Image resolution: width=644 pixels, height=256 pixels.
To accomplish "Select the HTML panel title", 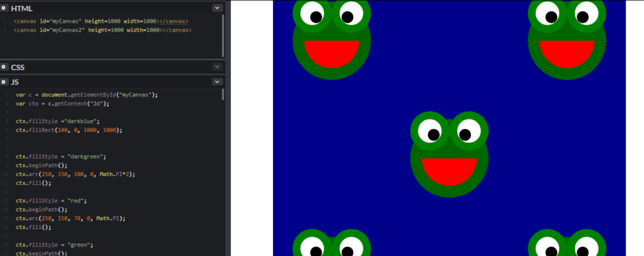I will 22,8.
